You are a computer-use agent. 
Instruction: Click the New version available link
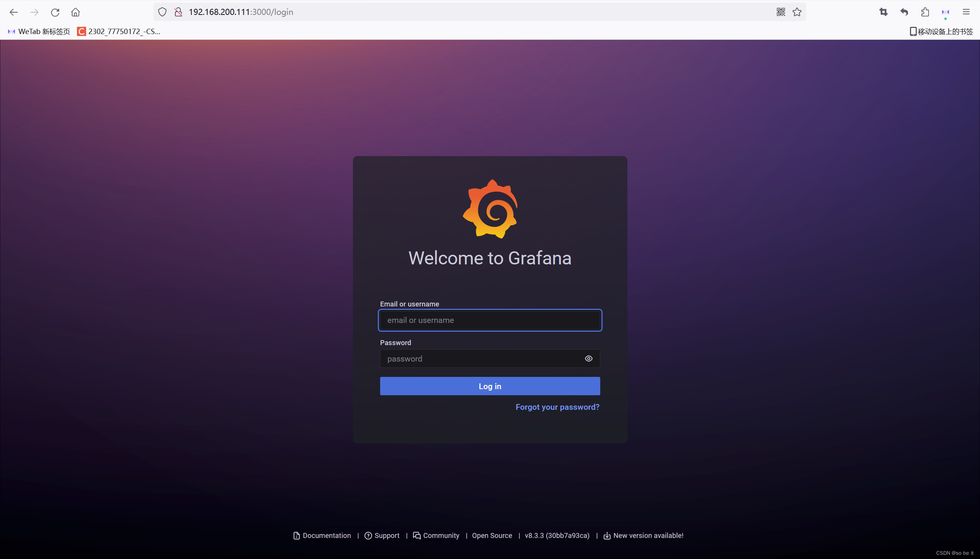(x=648, y=536)
